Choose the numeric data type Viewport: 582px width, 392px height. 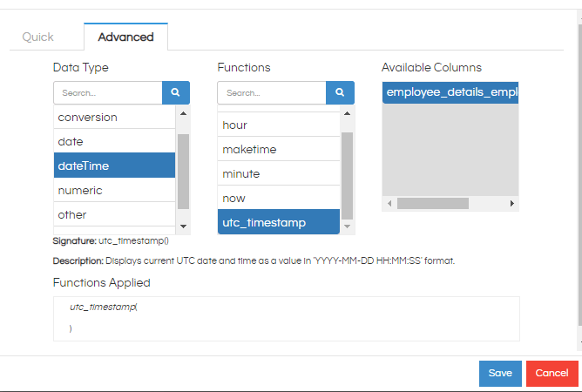coord(114,191)
